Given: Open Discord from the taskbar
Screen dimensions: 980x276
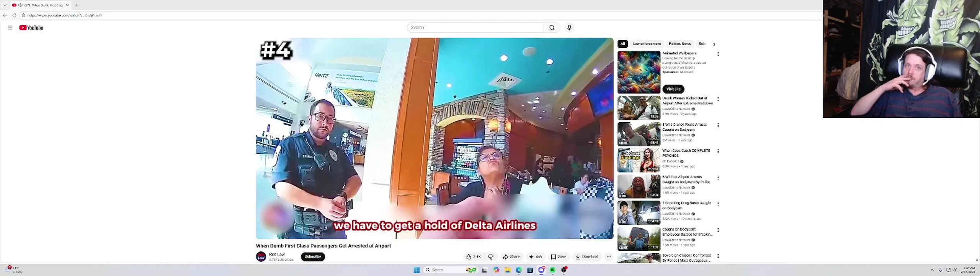Looking at the screenshot, I should [541, 270].
